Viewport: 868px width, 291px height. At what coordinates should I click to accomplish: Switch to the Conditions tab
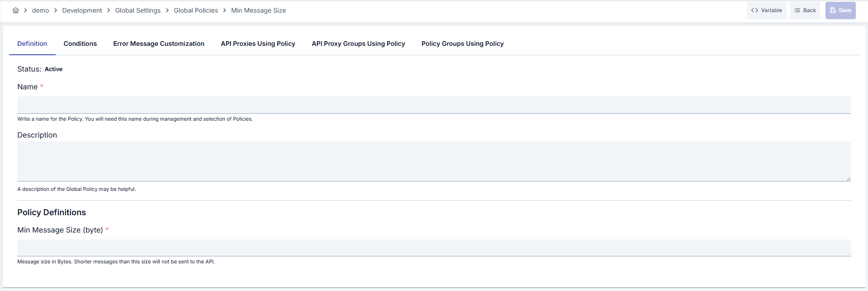pos(80,44)
